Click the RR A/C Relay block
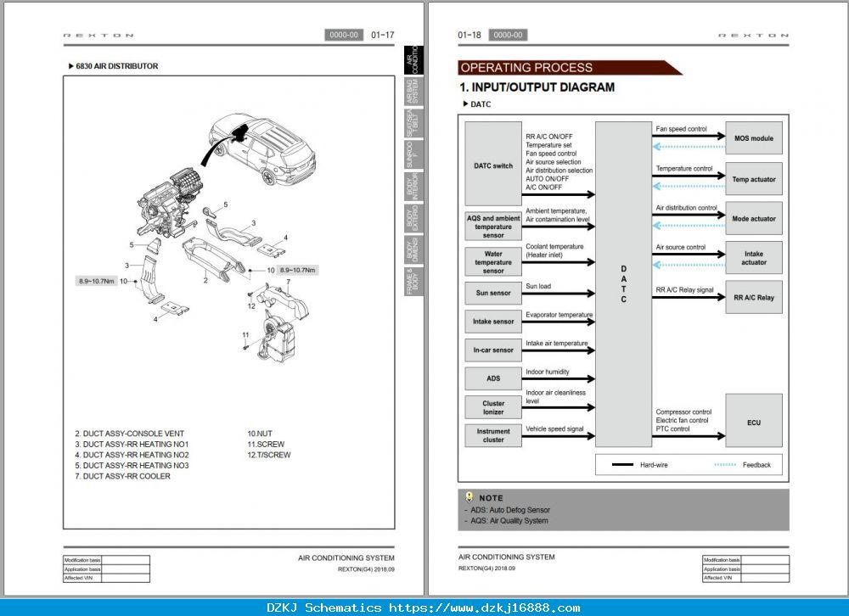 [x=754, y=297]
